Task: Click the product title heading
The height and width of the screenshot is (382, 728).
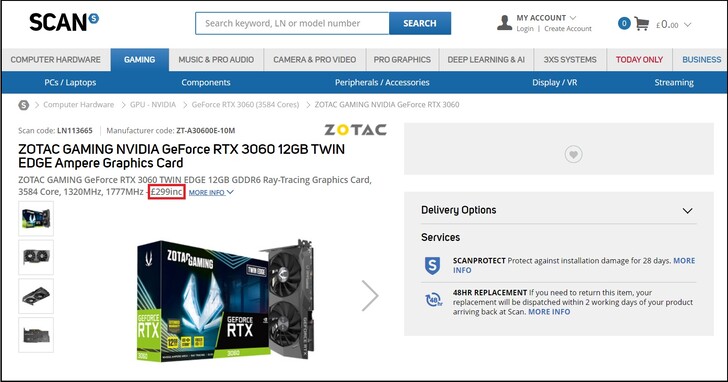Action: [x=182, y=156]
